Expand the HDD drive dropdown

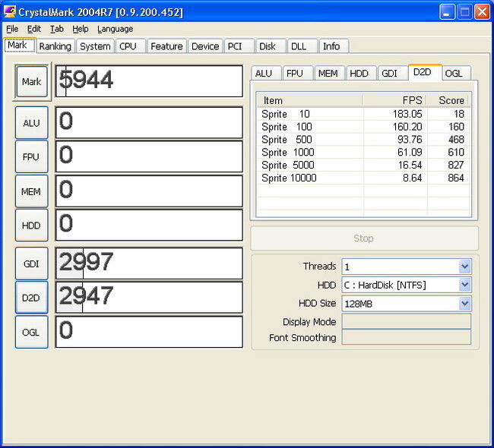464,285
